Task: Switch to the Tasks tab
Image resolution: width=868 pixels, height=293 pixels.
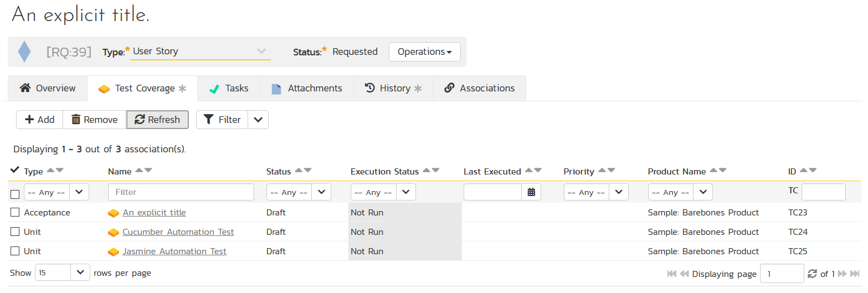Action: click(228, 89)
